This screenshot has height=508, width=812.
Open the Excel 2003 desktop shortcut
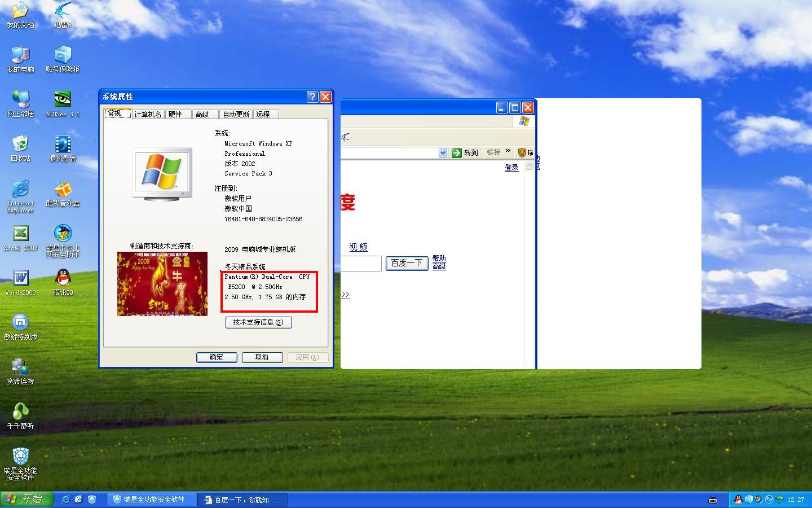[20, 238]
